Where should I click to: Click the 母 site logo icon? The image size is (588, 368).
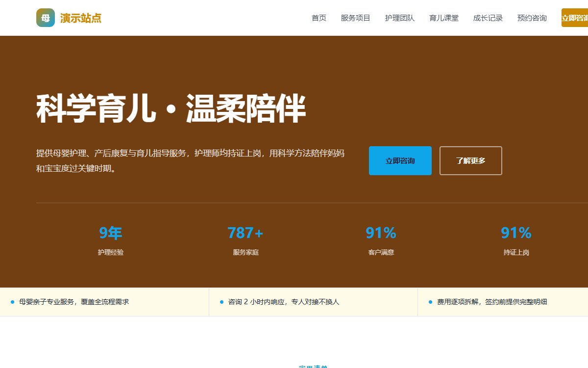point(46,18)
